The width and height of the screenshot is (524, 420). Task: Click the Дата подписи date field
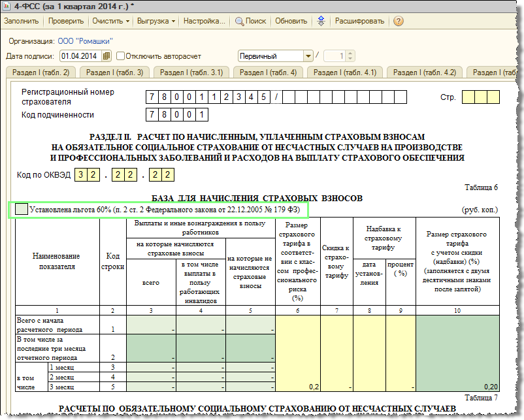(80, 56)
